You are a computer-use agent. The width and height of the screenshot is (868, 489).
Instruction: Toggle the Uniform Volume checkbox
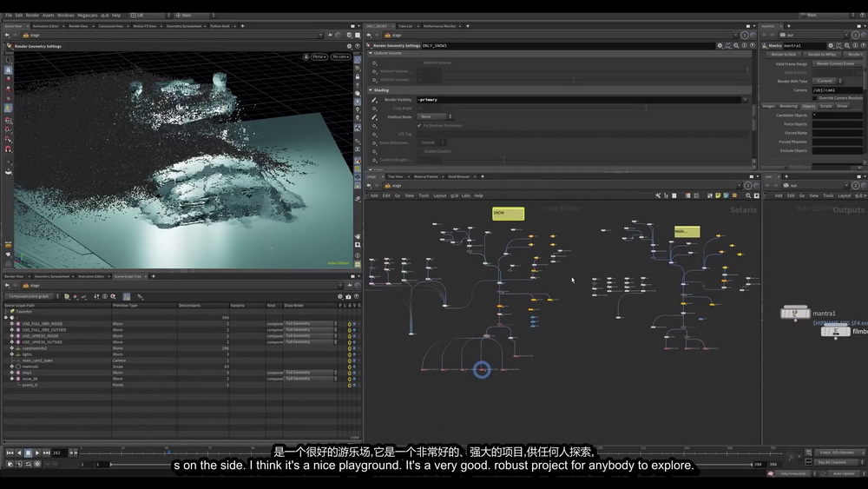(419, 63)
